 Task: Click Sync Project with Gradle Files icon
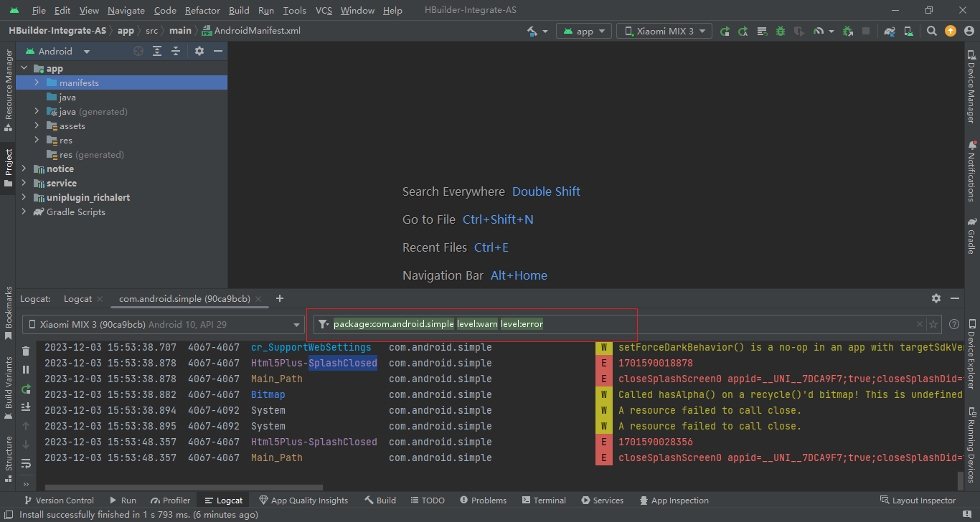point(890,31)
